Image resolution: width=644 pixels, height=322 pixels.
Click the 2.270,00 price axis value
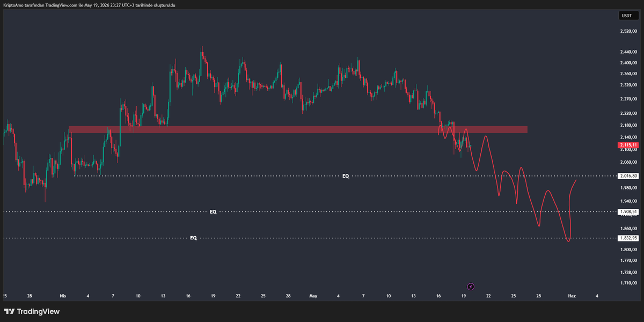coord(628,99)
